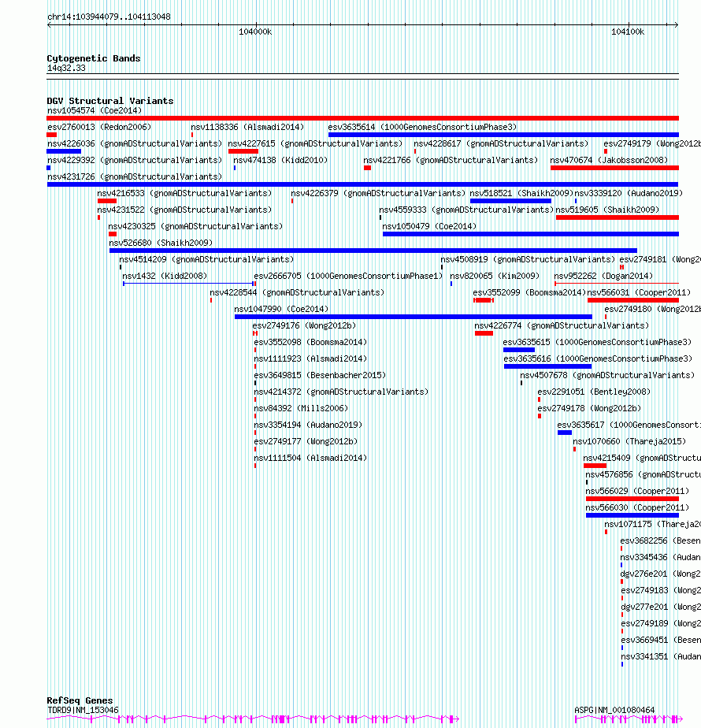Select nsv3354194 (Audano2019) label

pyautogui.click(x=308, y=425)
